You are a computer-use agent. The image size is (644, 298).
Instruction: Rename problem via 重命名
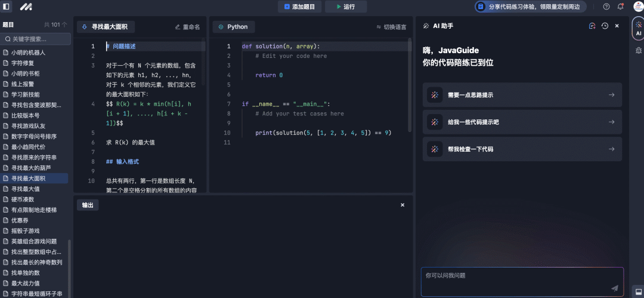click(x=187, y=27)
